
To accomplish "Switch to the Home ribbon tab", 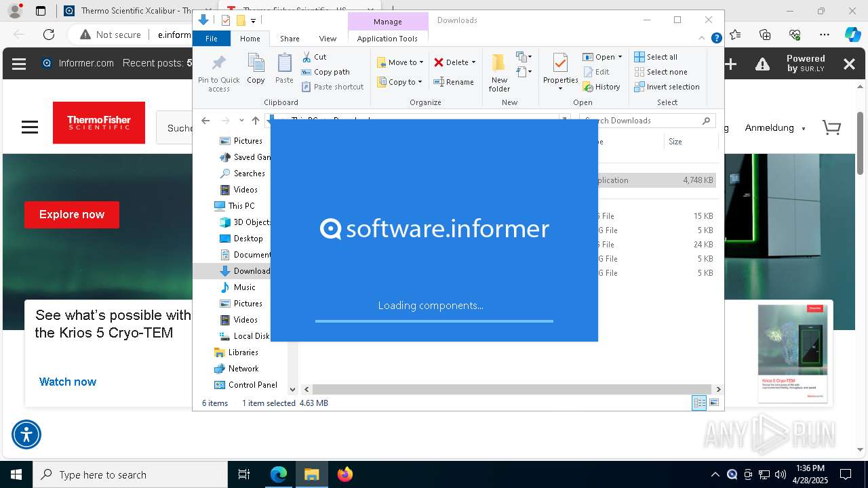I will click(250, 39).
